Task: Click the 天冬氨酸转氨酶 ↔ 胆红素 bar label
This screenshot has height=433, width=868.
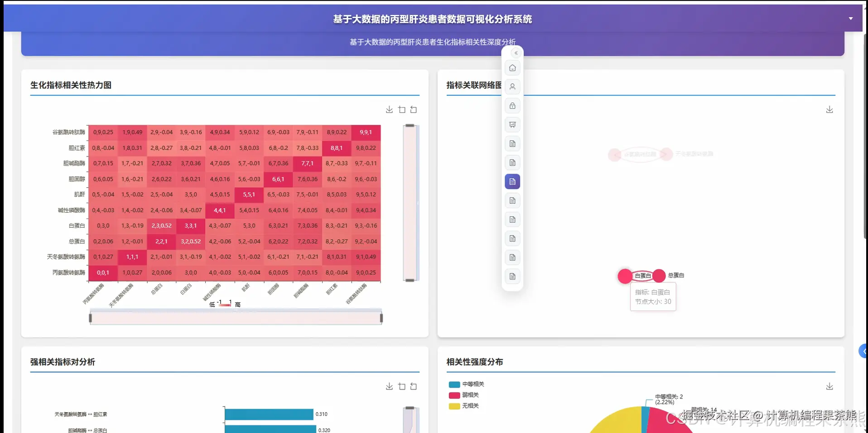Action: 81,414
